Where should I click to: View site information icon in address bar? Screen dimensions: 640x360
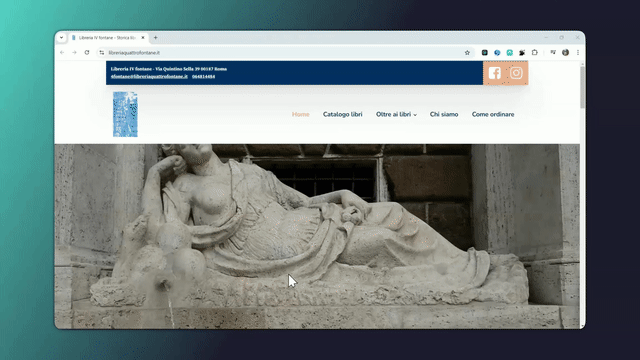102,53
